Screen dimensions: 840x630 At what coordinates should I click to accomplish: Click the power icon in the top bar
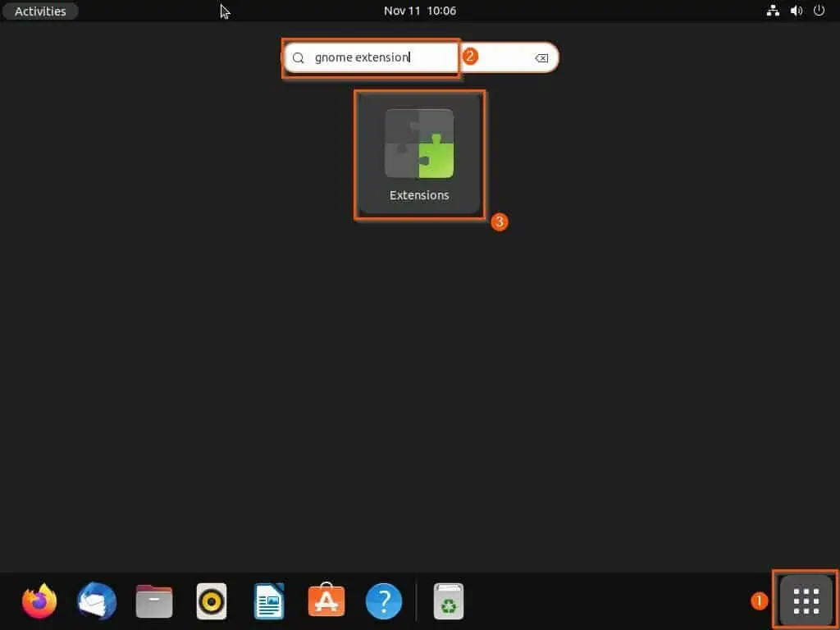click(819, 11)
